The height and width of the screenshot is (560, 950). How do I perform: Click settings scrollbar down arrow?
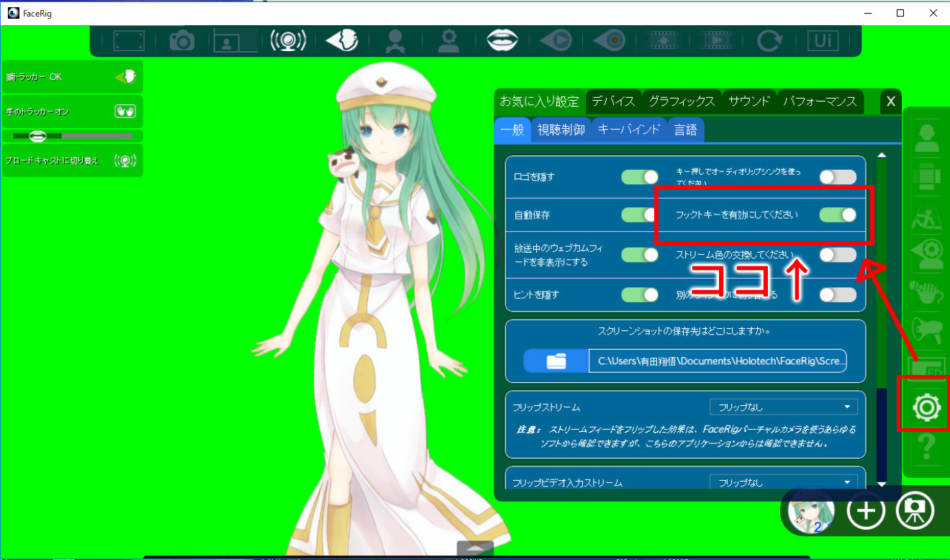[882, 484]
